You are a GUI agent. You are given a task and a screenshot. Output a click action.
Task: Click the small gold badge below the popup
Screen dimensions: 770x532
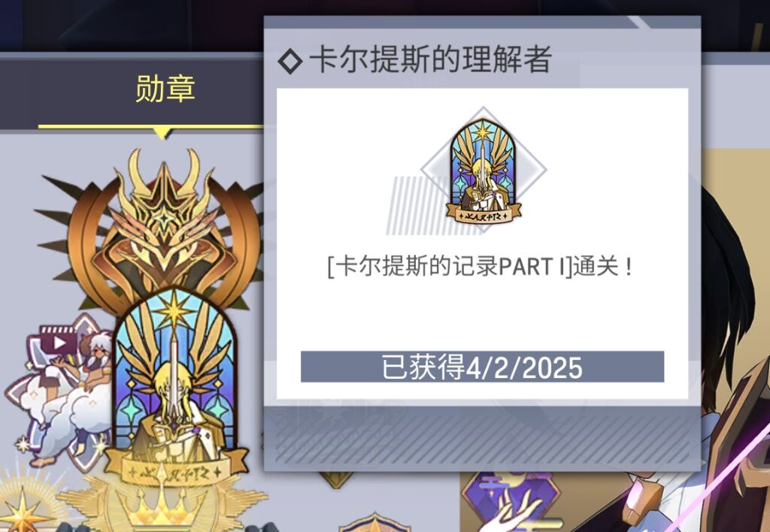point(336,479)
